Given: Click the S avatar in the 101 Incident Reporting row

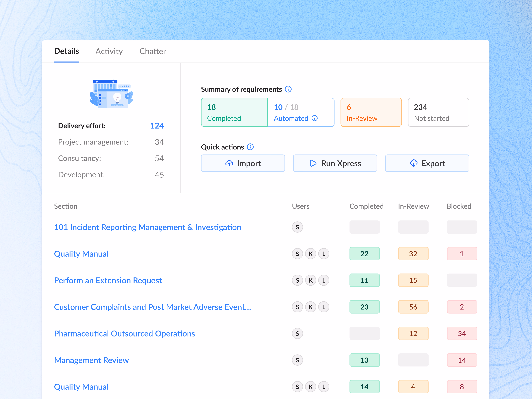Looking at the screenshot, I should pyautogui.click(x=298, y=227).
